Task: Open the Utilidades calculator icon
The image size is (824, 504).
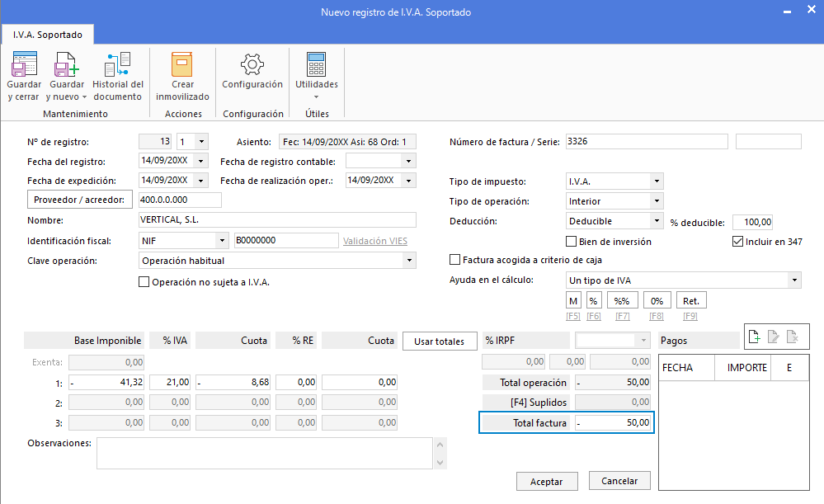Action: pos(317,64)
